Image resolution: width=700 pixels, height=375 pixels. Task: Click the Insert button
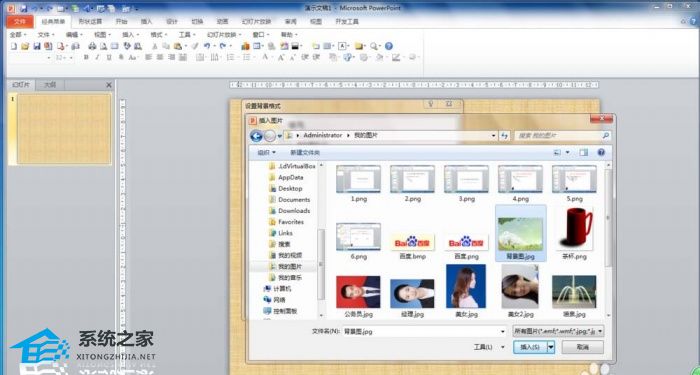point(530,347)
